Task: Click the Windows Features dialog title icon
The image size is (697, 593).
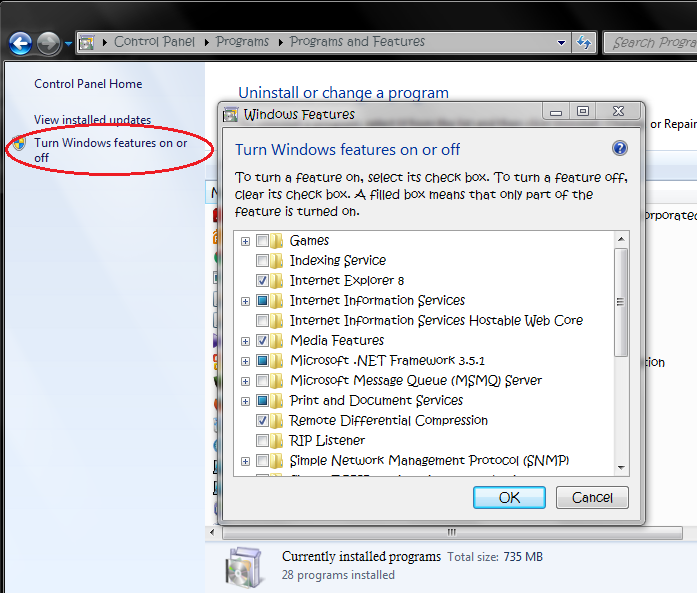Action: pos(230,115)
